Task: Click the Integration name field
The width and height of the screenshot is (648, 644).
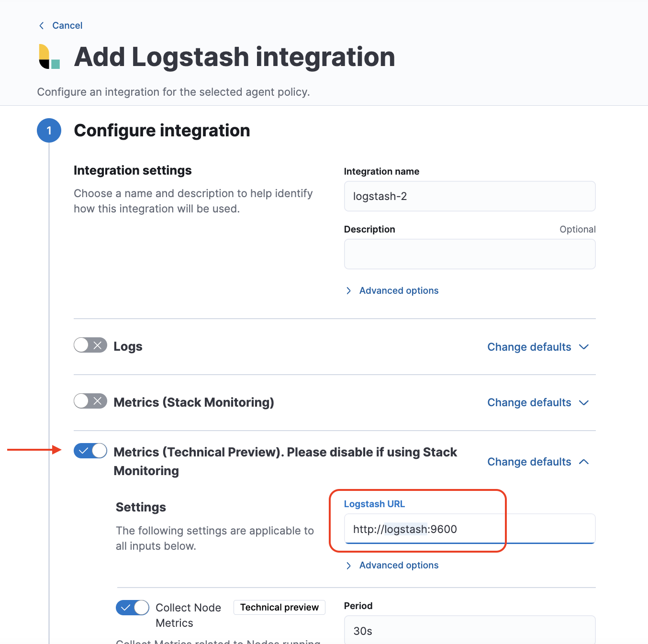Action: pyautogui.click(x=469, y=196)
